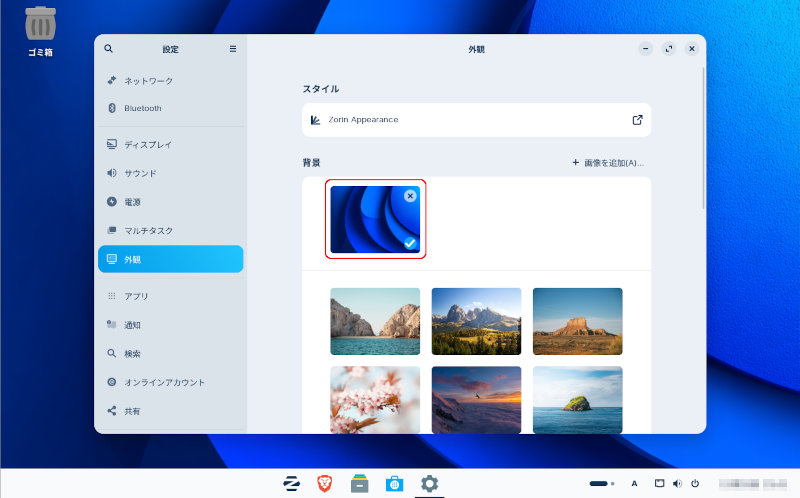Image resolution: width=800 pixels, height=498 pixels.
Task: Click 画像を追加(A)... button
Action: click(x=608, y=163)
